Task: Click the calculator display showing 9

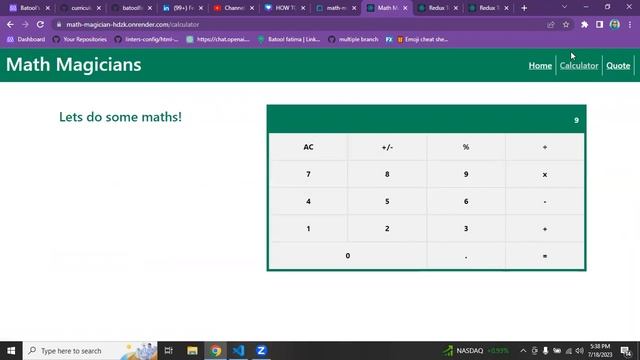Action: pyautogui.click(x=427, y=120)
